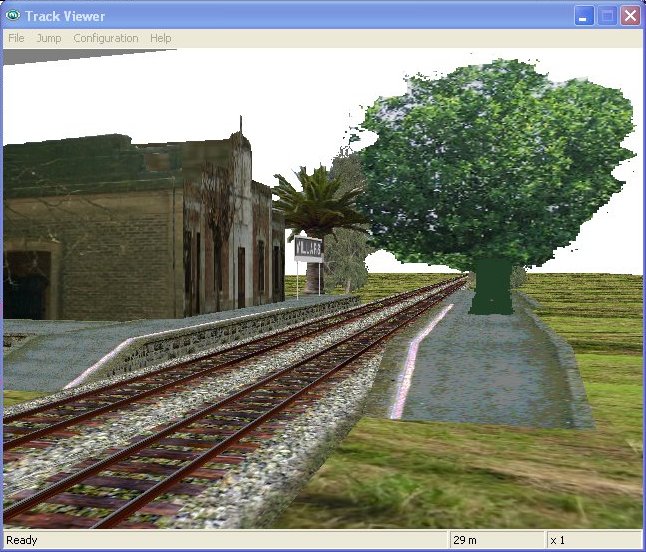Screen dimensions: 646x552
Task: Close the Track Viewer window
Action: pos(630,16)
